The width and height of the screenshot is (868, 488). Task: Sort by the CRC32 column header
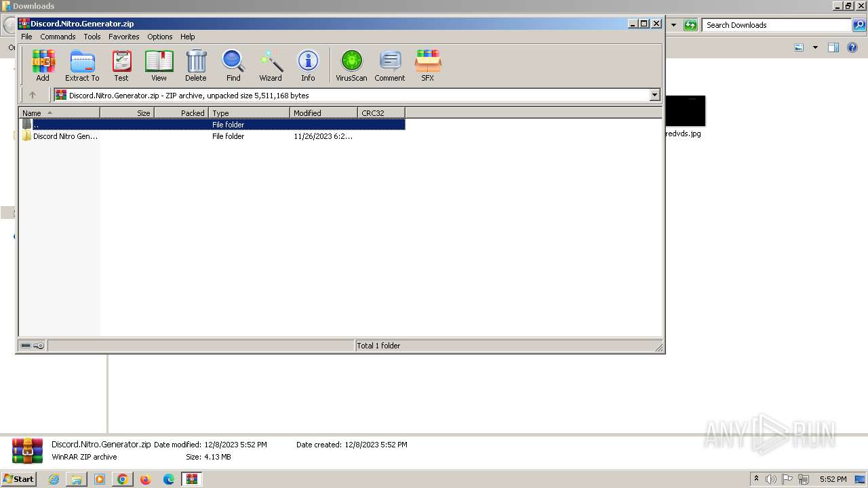coord(381,113)
